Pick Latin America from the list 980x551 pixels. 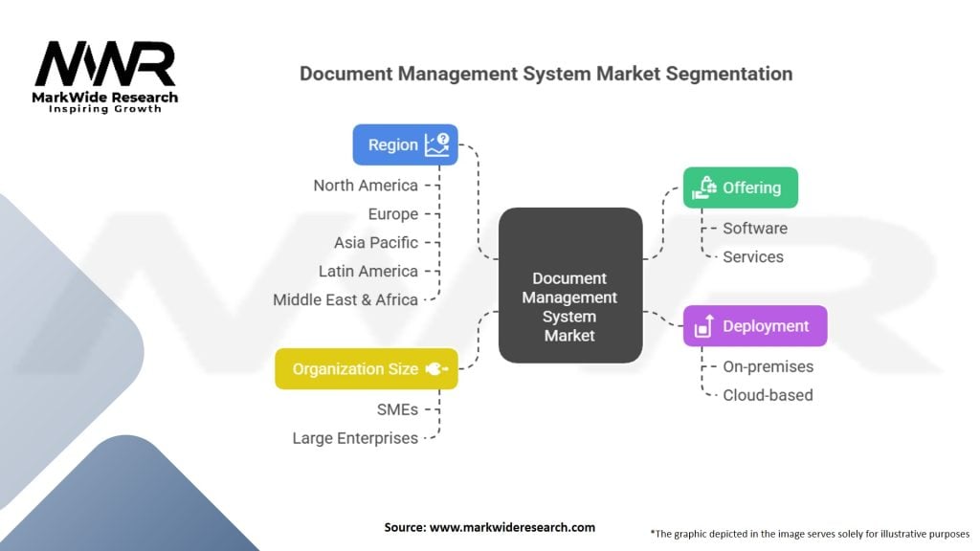coord(367,272)
